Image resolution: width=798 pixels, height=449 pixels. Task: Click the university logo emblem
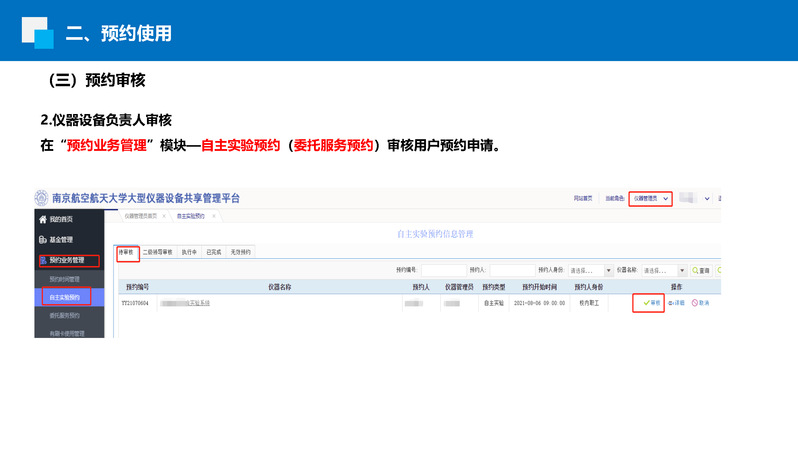(41, 198)
